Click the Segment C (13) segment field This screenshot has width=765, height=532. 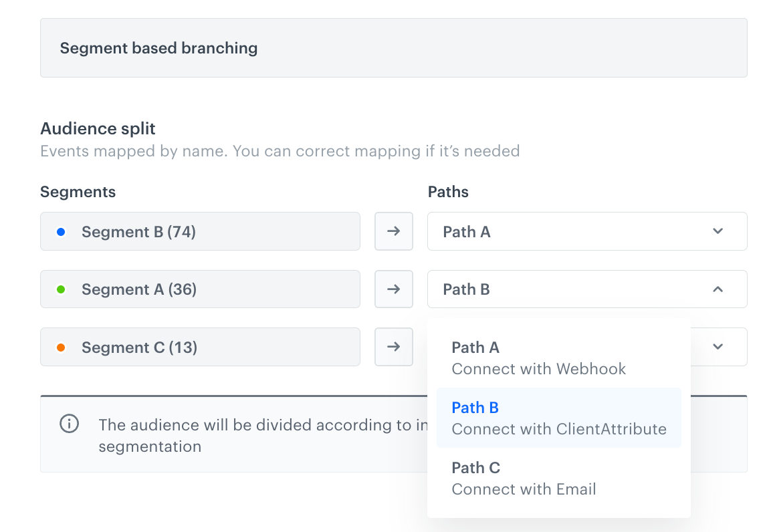click(x=200, y=347)
